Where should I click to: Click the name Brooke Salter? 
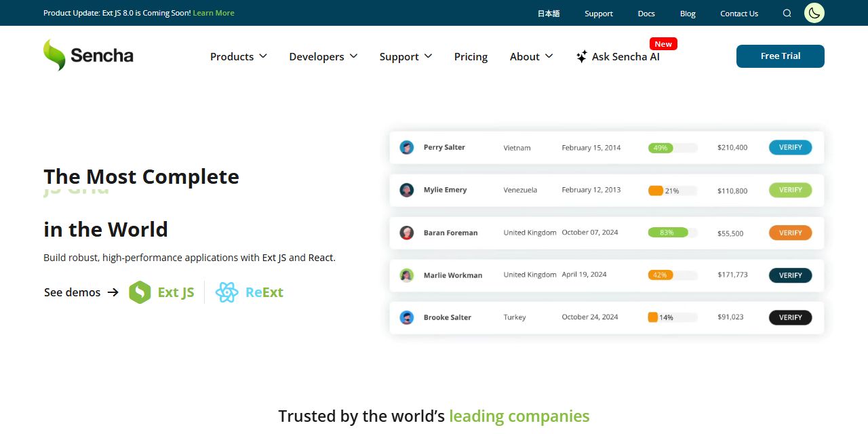point(447,317)
